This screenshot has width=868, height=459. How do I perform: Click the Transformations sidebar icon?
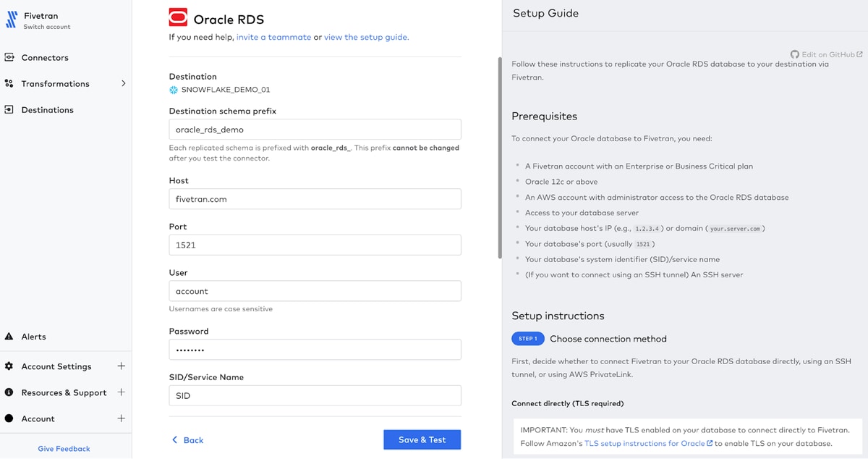click(9, 84)
